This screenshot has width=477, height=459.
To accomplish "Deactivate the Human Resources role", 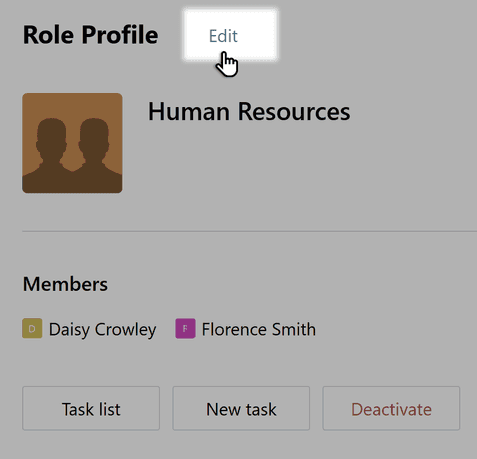I will [x=391, y=408].
